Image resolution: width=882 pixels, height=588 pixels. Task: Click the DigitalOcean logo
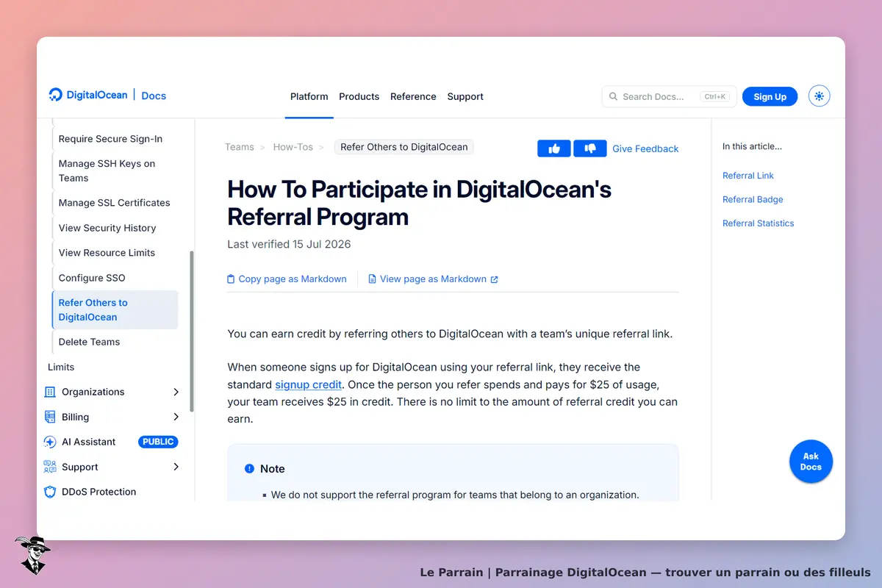(87, 95)
